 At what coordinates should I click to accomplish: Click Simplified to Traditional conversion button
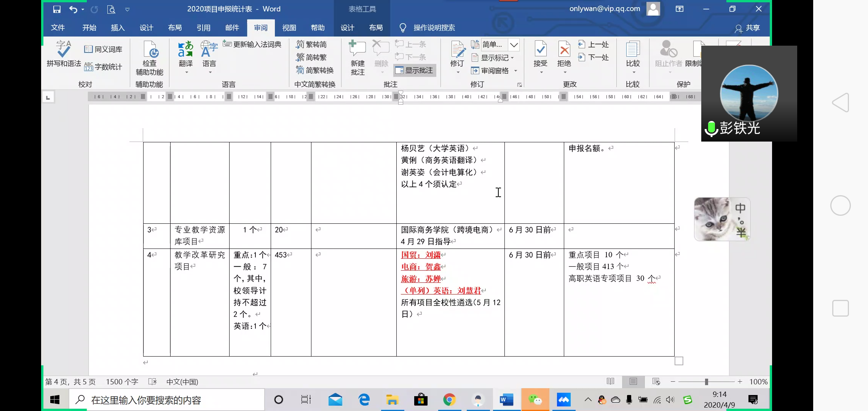click(311, 57)
